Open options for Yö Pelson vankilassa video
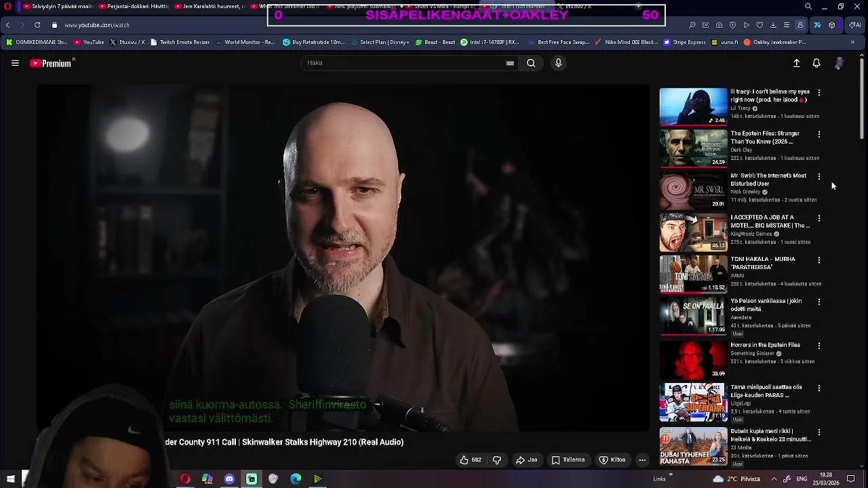Screen dimensions: 868x488 click(x=819, y=302)
